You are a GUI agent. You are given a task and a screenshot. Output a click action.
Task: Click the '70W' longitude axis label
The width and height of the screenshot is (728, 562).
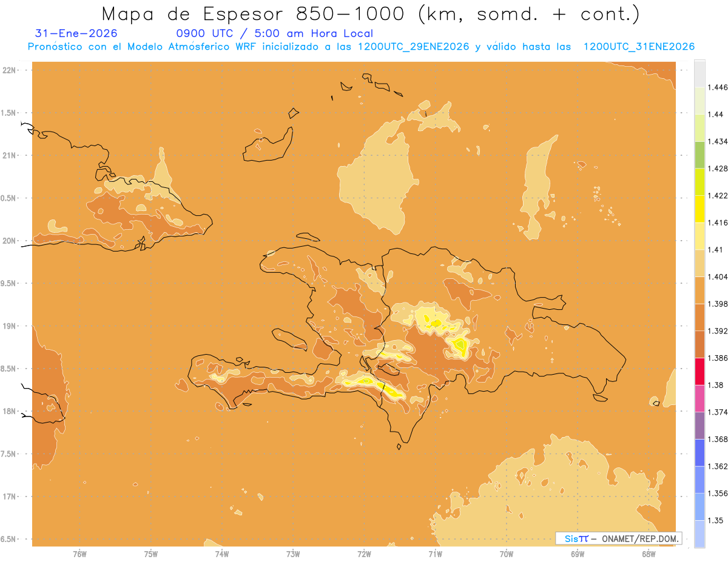pyautogui.click(x=507, y=554)
